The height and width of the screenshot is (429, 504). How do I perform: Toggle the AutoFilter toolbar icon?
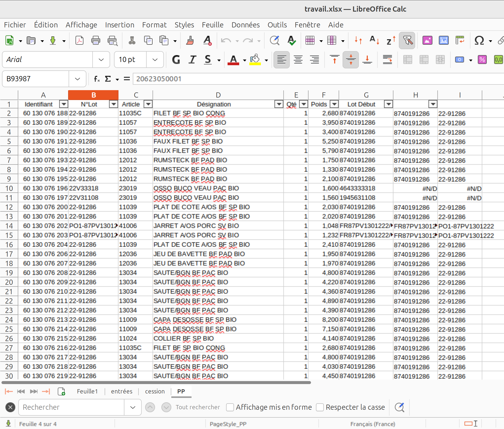407,41
